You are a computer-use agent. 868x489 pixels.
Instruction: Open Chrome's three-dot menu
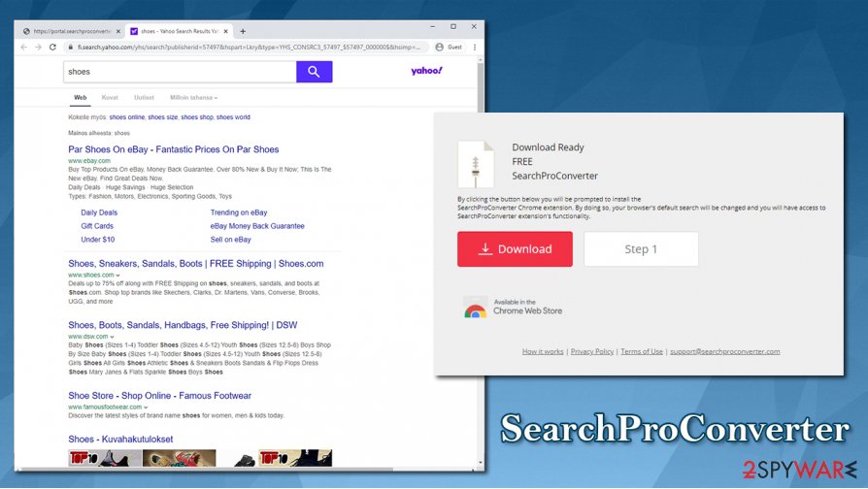(475, 47)
